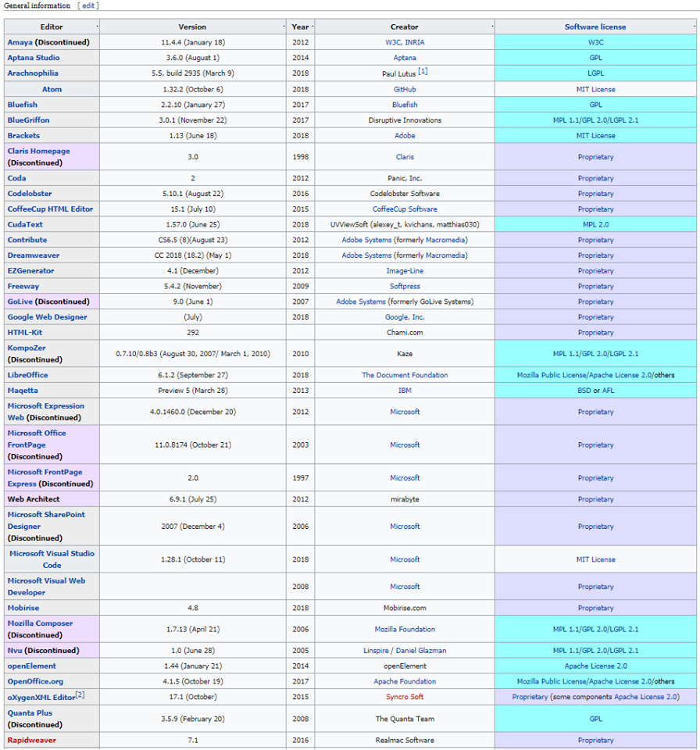Open the red Syncro Soft creator link

point(405,697)
